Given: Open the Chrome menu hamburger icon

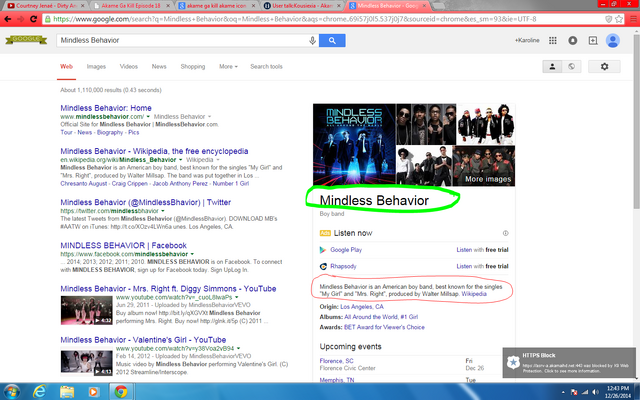Looking at the screenshot, I should pos(634,19).
